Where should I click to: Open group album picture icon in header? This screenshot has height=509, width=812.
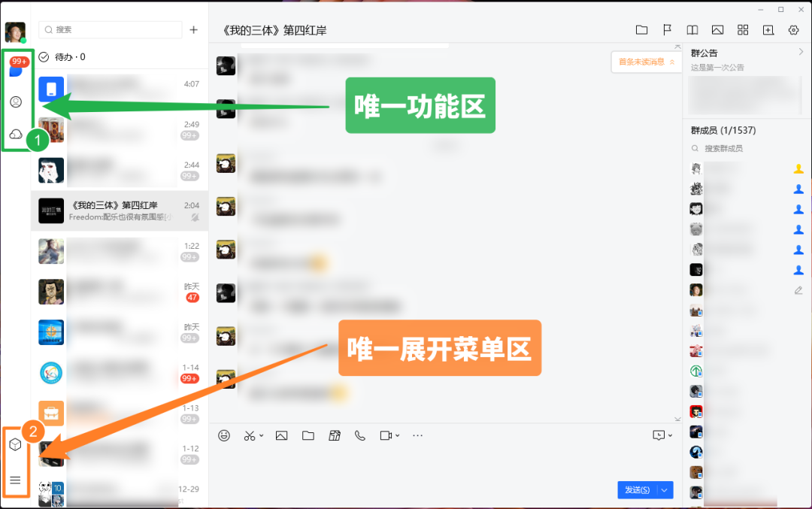pyautogui.click(x=717, y=30)
